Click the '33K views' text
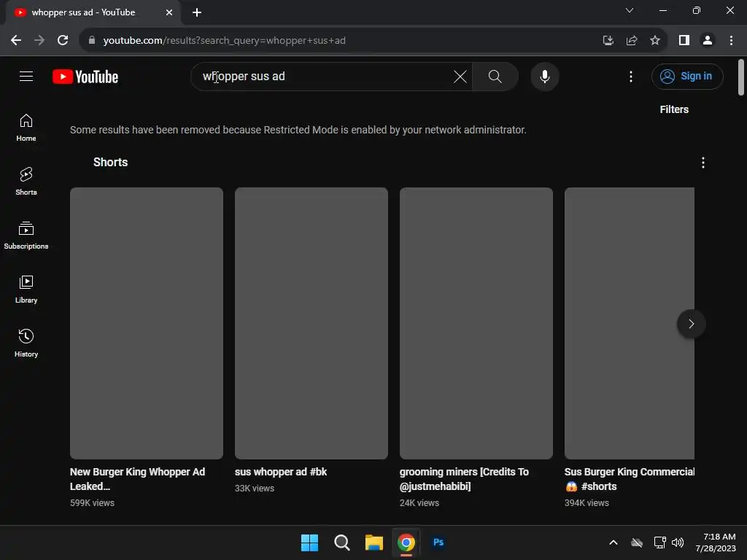Viewport: 747px width, 560px height. [x=255, y=489]
